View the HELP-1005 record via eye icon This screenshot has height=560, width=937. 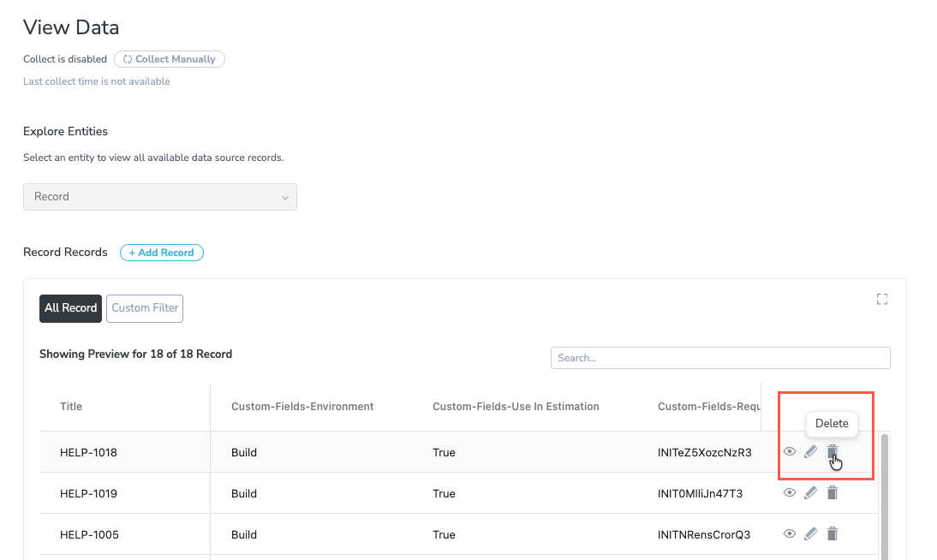790,533
